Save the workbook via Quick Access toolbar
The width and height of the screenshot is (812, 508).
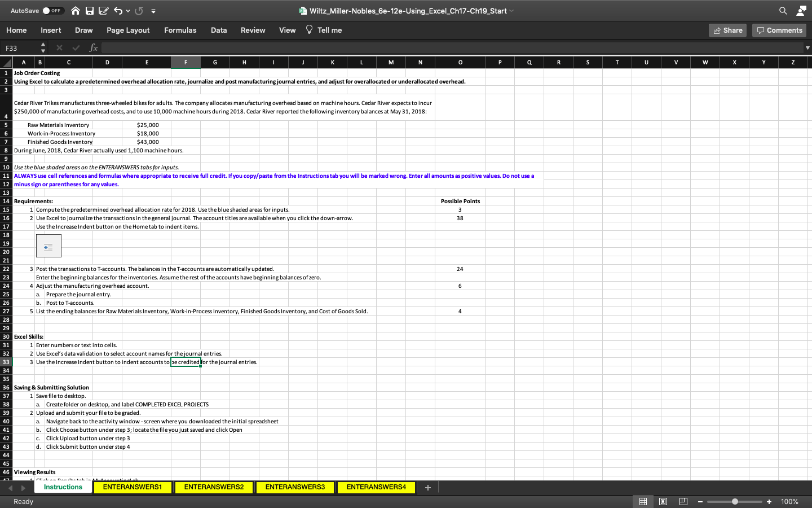(90, 10)
